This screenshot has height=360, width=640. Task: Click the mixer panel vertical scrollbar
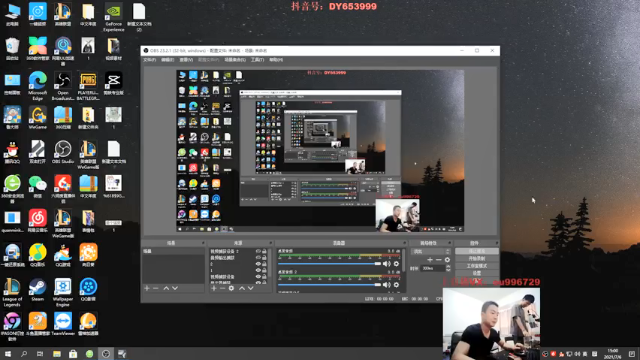tap(403, 261)
